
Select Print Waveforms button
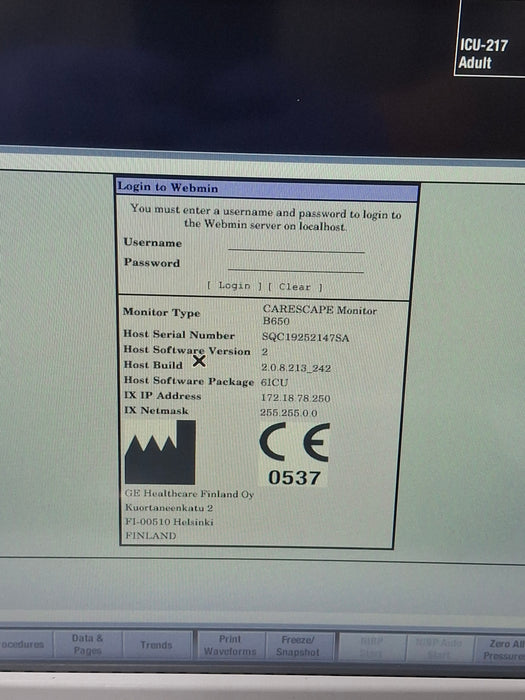tap(230, 646)
